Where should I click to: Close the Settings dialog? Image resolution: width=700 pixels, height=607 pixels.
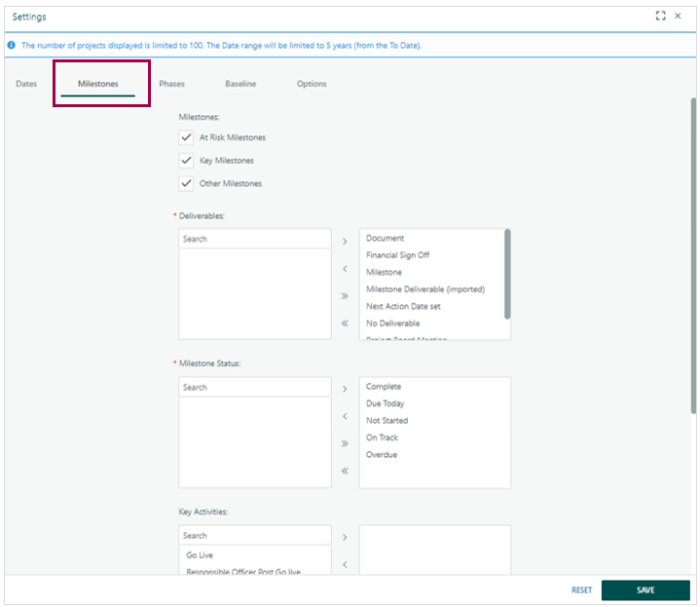click(678, 17)
